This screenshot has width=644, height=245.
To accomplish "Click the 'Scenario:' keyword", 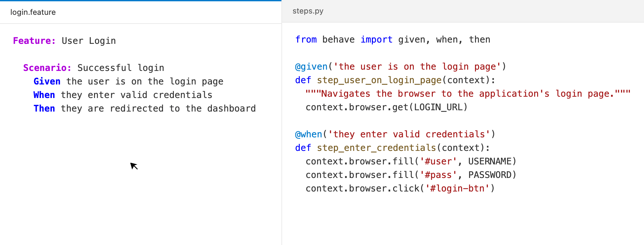I will [47, 68].
